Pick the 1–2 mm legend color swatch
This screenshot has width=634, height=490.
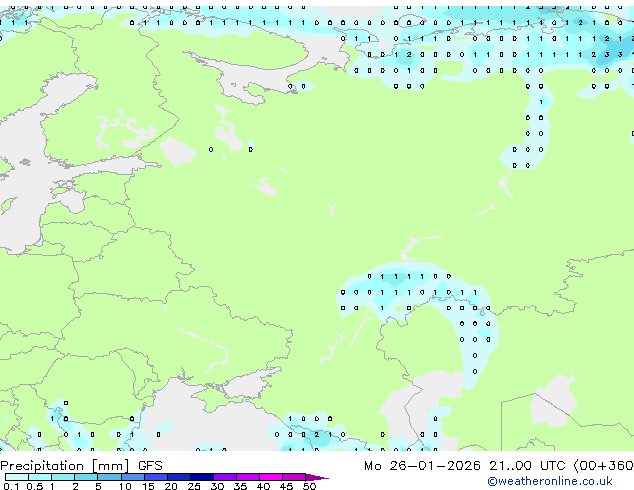(x=63, y=477)
